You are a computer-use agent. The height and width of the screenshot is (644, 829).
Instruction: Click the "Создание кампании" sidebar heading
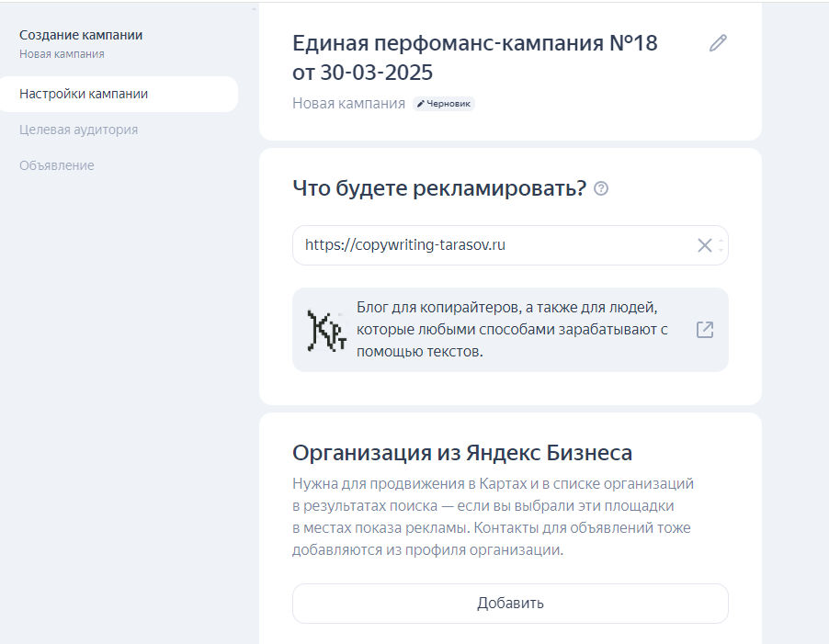pyautogui.click(x=81, y=35)
